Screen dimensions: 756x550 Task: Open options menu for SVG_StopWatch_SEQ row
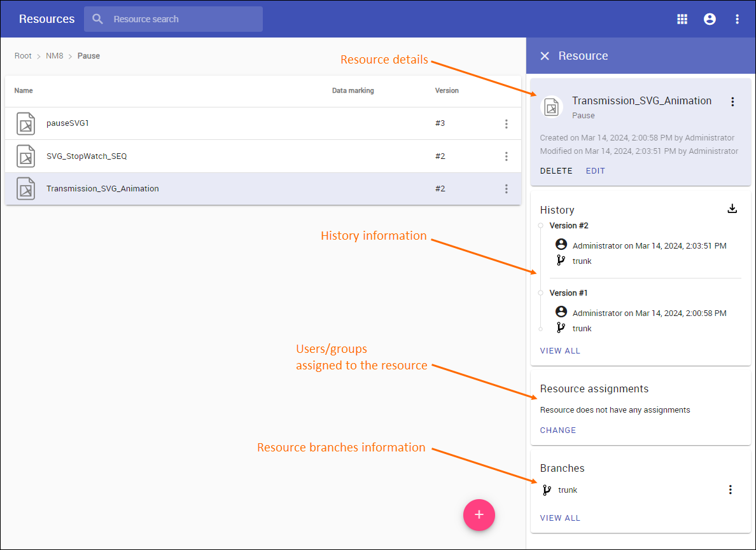507,156
